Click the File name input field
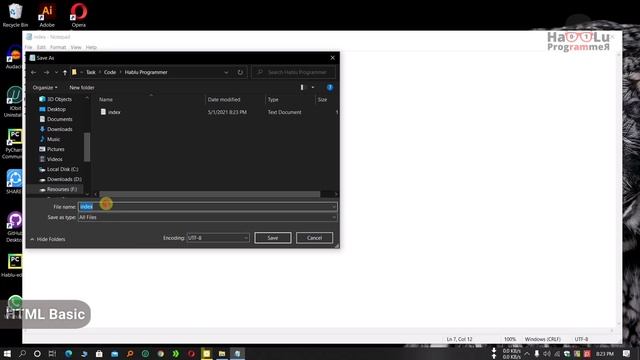640x360 pixels. pos(207,207)
